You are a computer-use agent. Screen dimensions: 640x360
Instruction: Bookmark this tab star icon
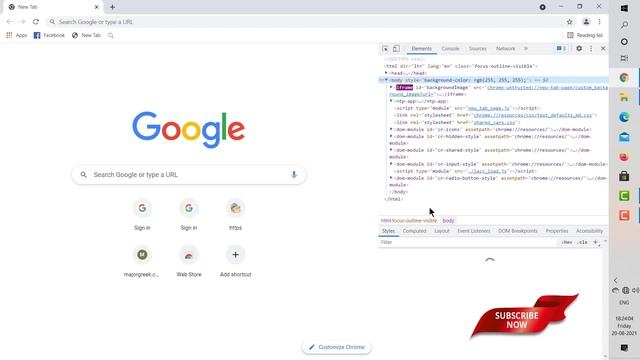(569, 22)
